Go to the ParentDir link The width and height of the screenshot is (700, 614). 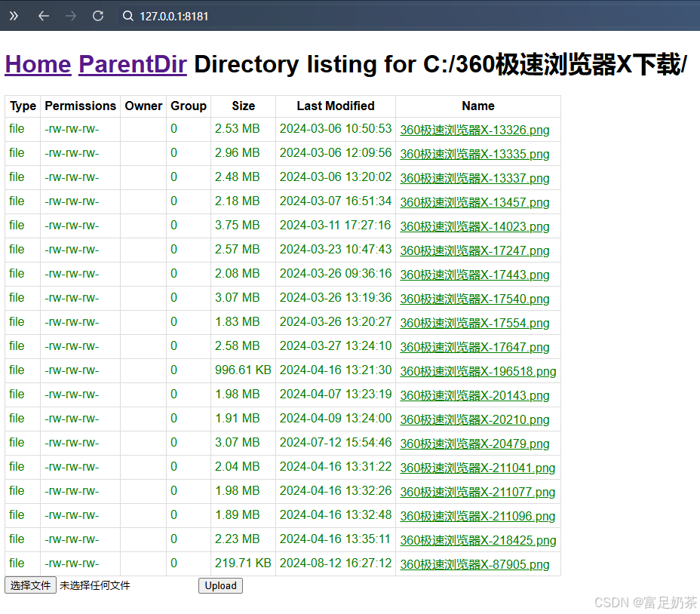pyautogui.click(x=133, y=64)
